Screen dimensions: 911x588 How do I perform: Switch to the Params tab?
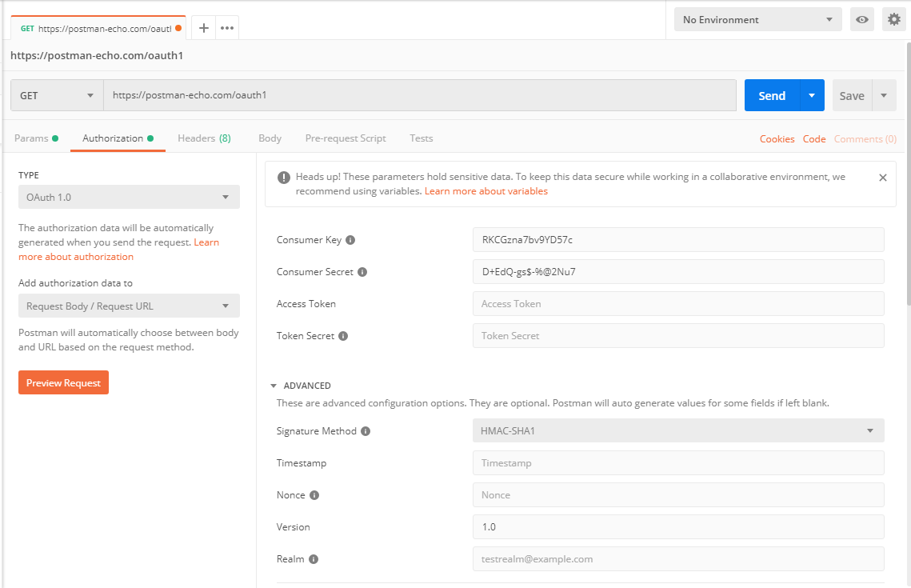click(36, 138)
